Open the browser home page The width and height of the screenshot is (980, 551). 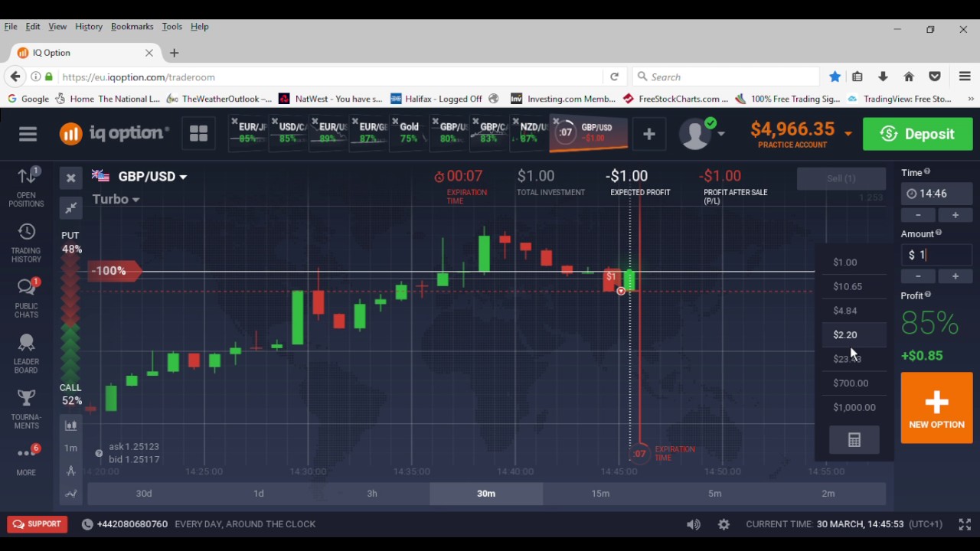909,77
